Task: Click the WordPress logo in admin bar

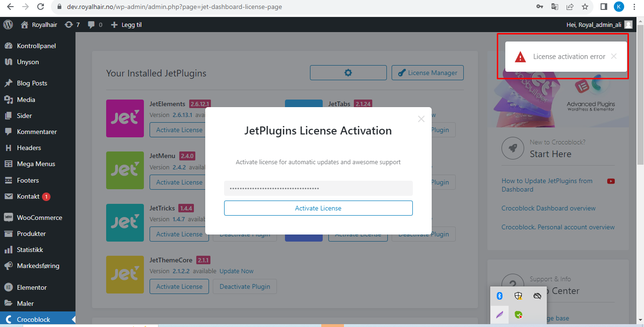Action: 8,25
